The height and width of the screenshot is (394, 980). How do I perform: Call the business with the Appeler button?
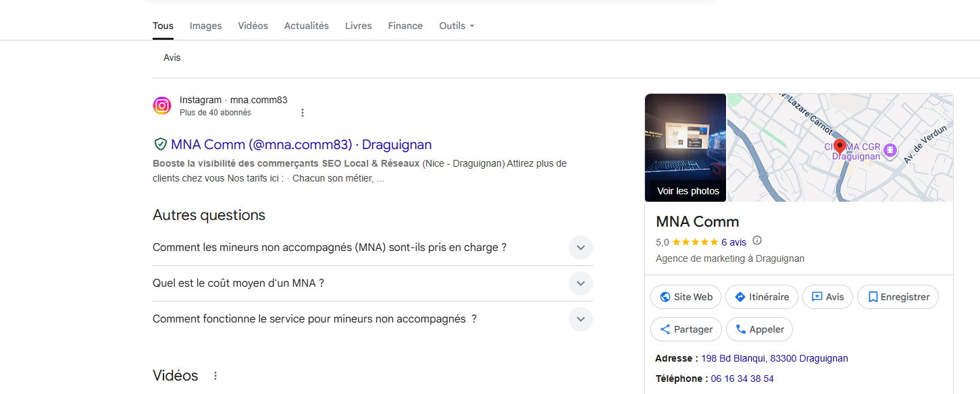click(x=759, y=329)
